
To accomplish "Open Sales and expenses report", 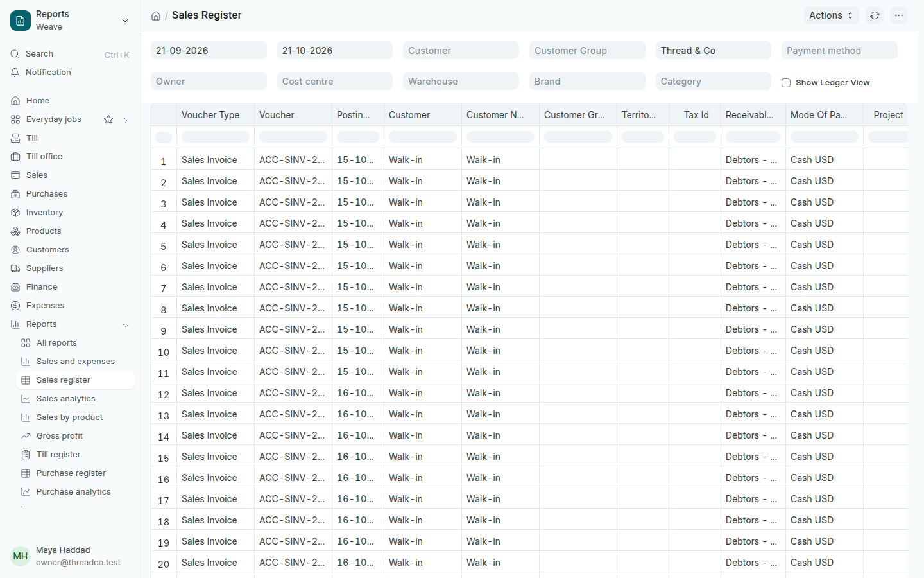I will [x=75, y=362].
